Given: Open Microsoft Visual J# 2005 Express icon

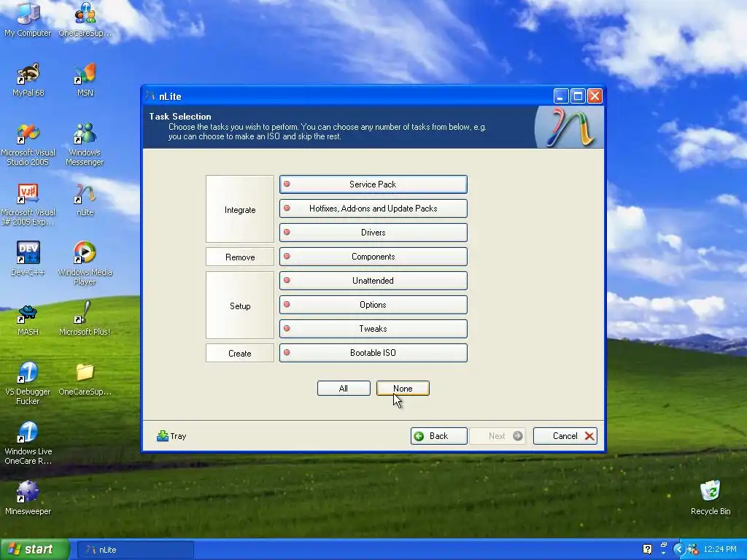Looking at the screenshot, I should [28, 204].
